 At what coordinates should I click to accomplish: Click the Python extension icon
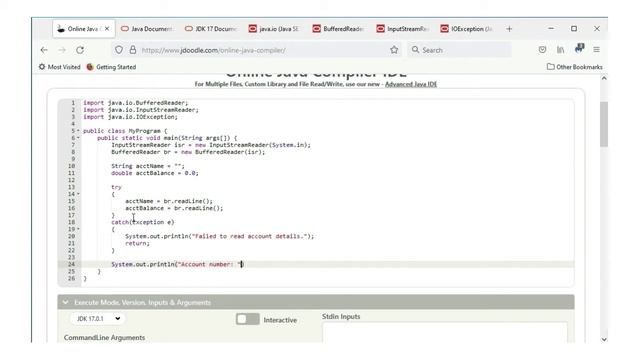(x=579, y=49)
